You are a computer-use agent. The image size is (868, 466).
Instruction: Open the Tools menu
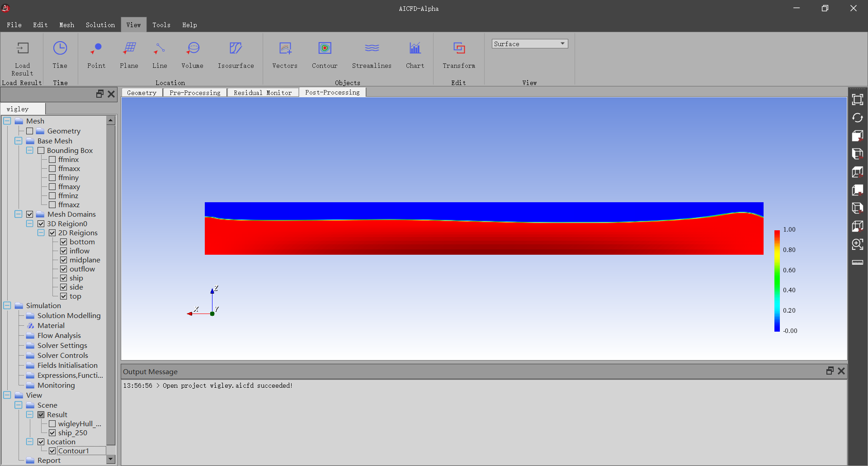[161, 25]
